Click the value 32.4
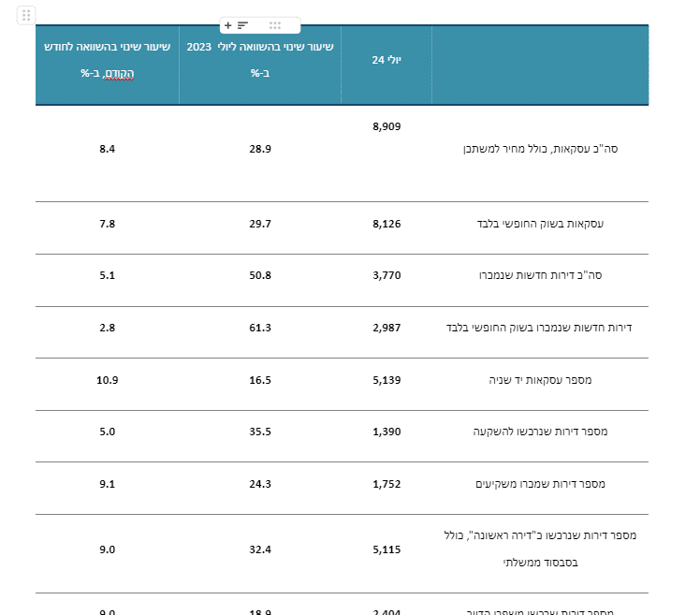700x615 pixels. [260, 549]
